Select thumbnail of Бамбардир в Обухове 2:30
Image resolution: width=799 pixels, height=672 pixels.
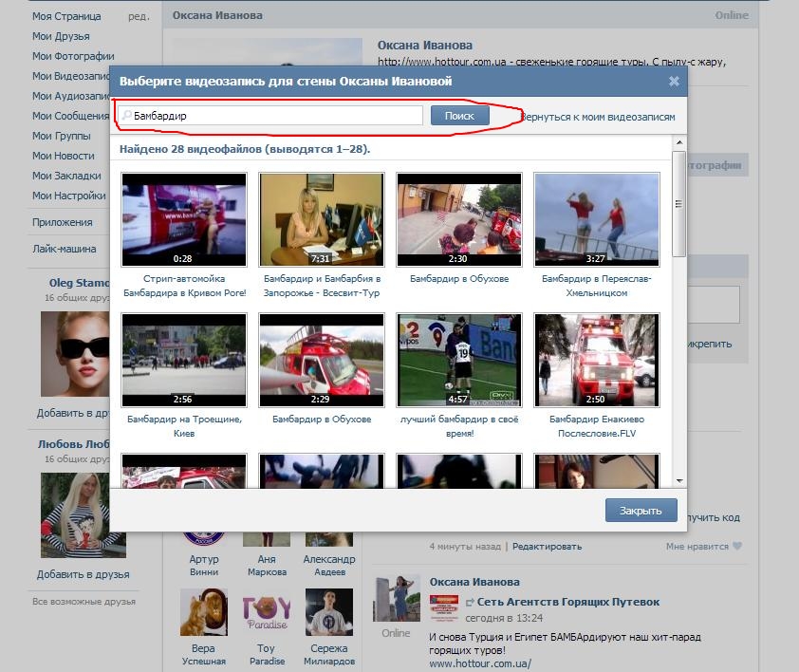tap(459, 219)
